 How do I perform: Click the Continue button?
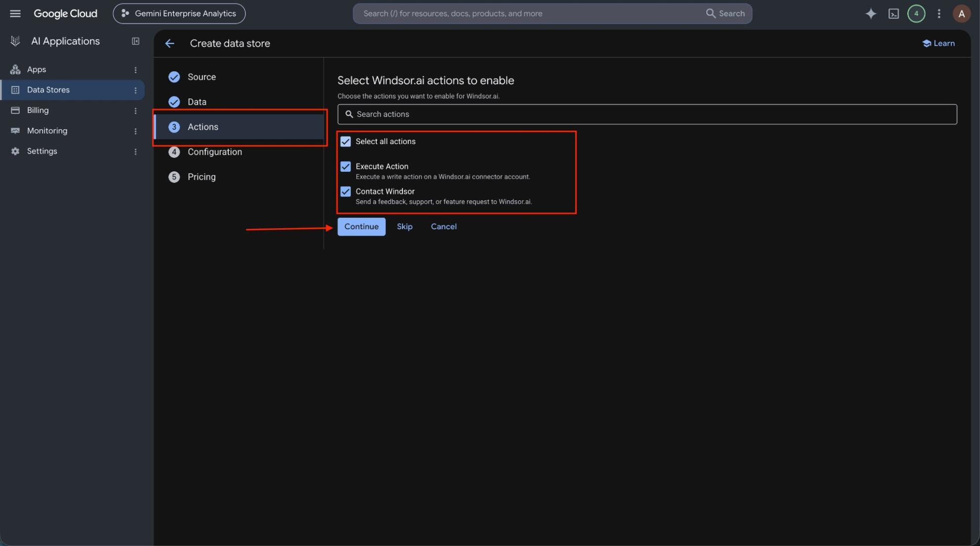(361, 227)
